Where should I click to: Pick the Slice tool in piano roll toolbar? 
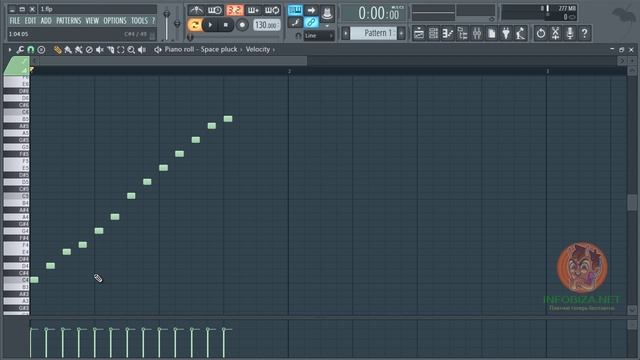click(110, 50)
